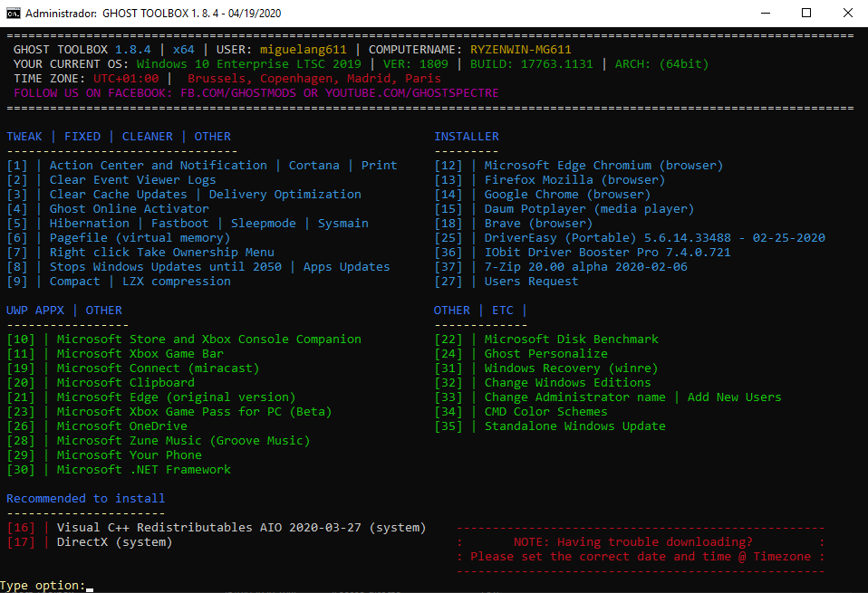Click 'Windows 10 Enterprise LTSC 2019' text
The width and height of the screenshot is (868, 593).
249,63
